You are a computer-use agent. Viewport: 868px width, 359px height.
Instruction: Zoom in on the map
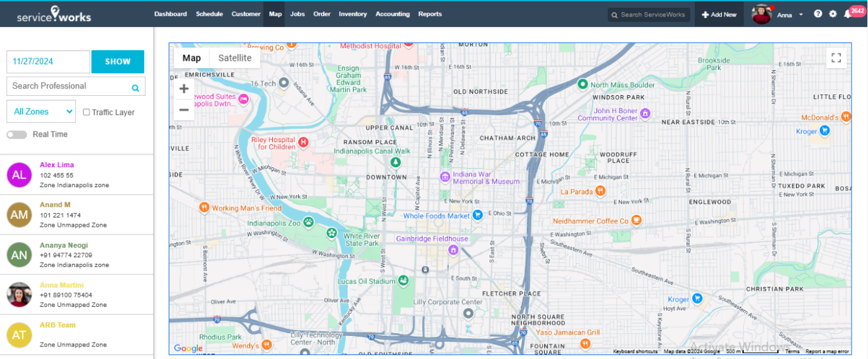184,89
